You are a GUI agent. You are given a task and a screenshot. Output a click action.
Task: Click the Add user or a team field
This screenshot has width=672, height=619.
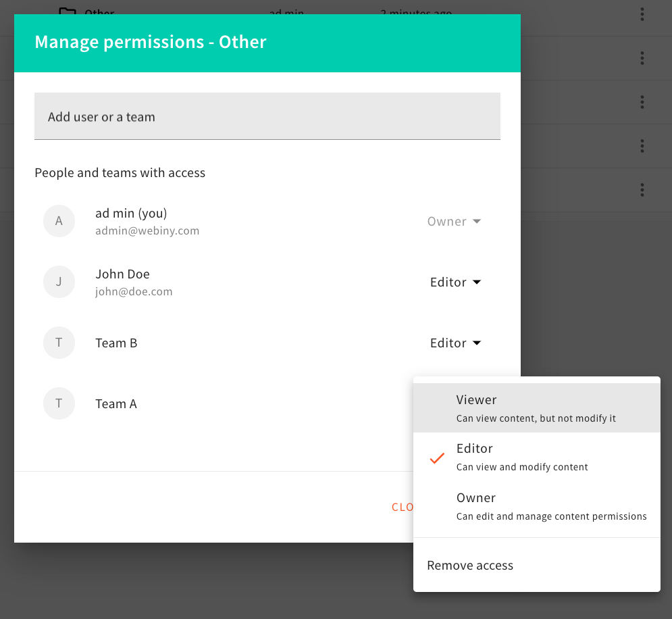267,116
